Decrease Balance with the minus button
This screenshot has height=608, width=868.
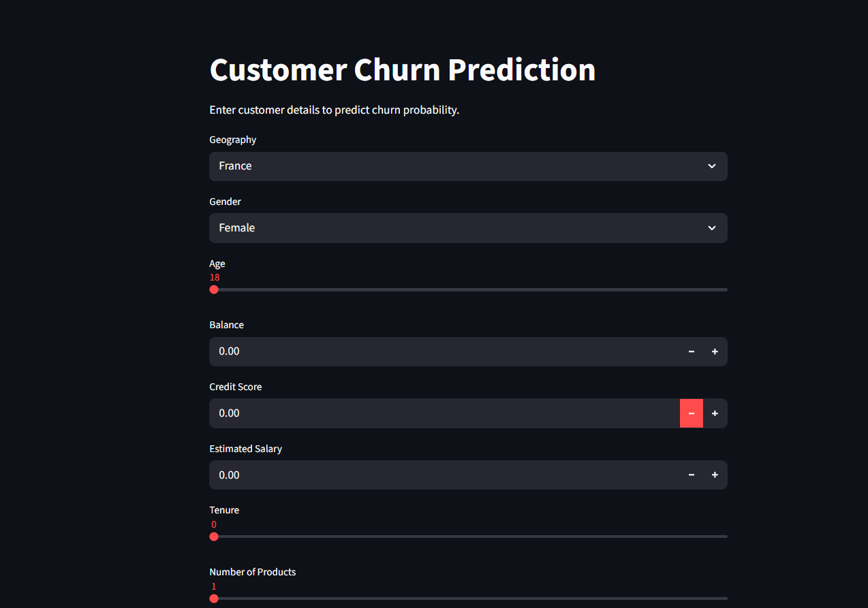[x=692, y=351]
